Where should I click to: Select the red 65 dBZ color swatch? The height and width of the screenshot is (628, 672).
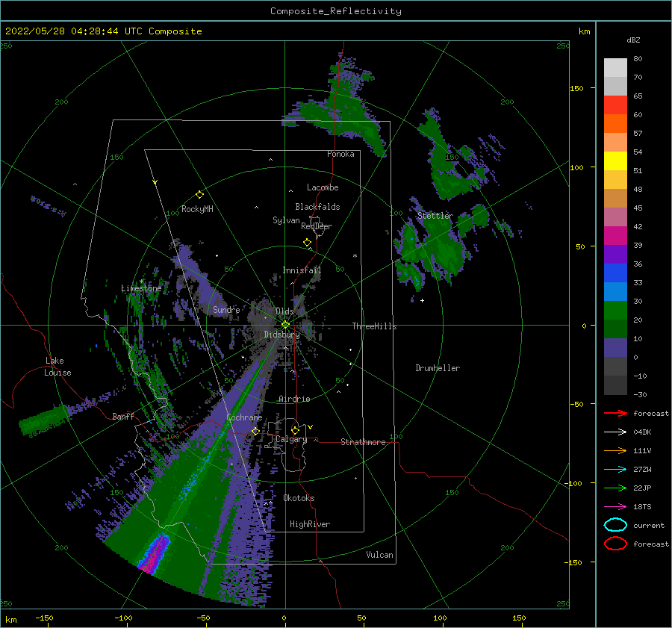615,105
